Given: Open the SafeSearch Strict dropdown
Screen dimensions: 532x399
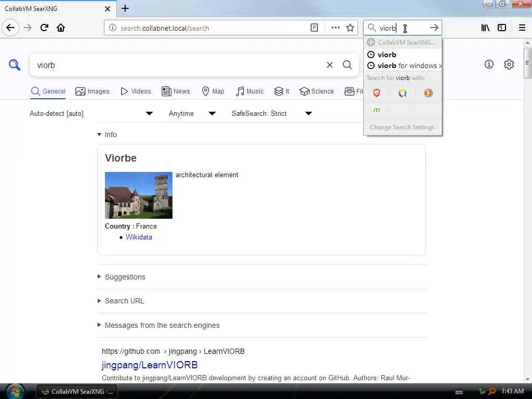Looking at the screenshot, I should pos(272,113).
